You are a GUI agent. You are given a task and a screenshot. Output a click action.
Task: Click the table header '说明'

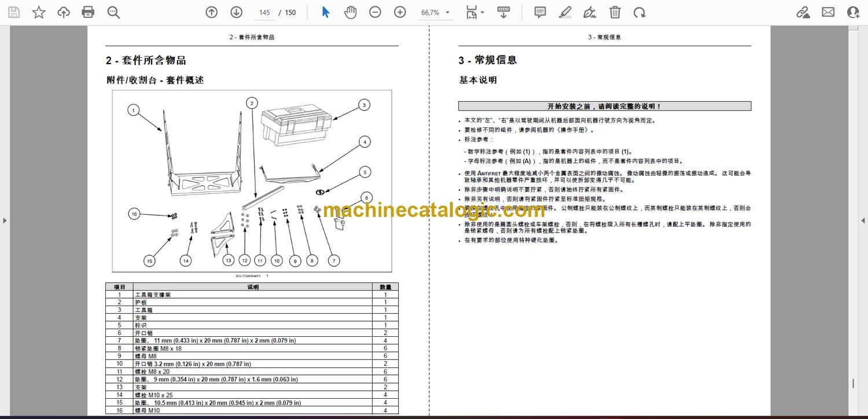tap(253, 286)
